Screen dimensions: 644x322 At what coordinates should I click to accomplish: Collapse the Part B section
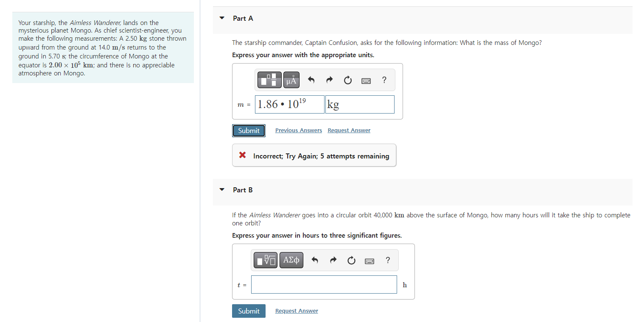(221, 190)
